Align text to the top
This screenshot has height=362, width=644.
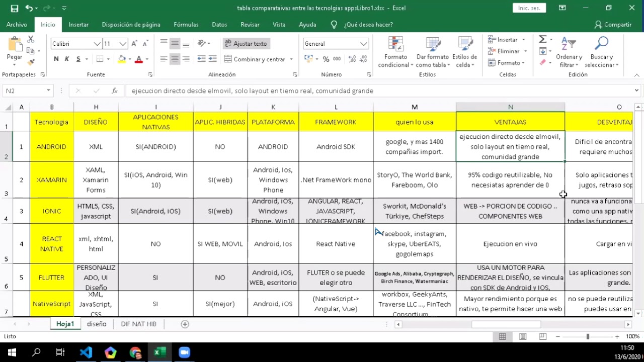pos(164,44)
